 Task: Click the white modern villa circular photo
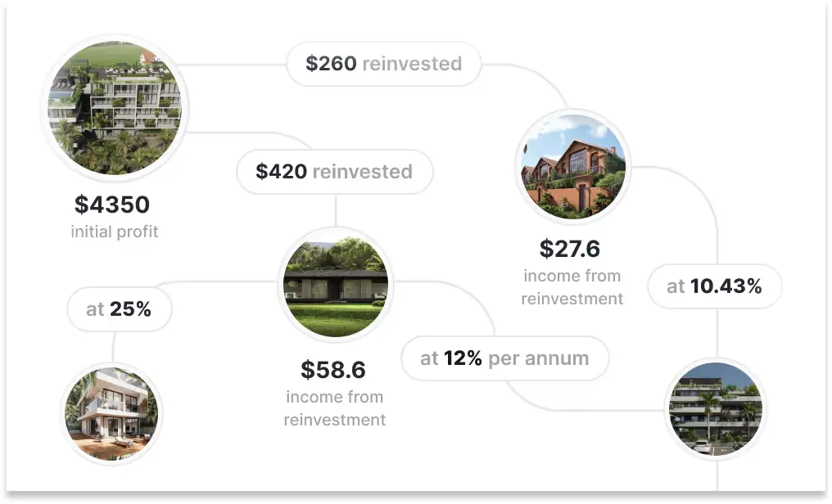point(111,414)
